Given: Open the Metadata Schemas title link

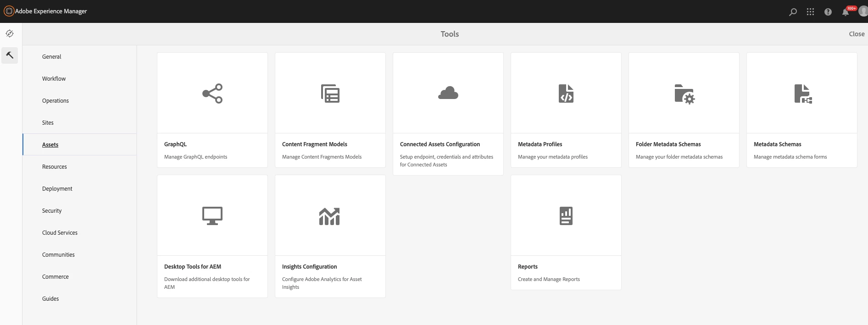Looking at the screenshot, I should (778, 144).
